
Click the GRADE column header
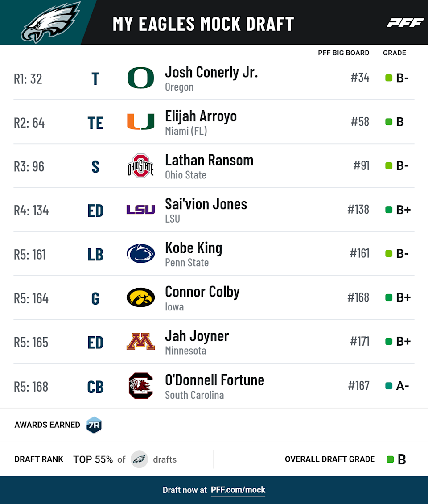394,53
